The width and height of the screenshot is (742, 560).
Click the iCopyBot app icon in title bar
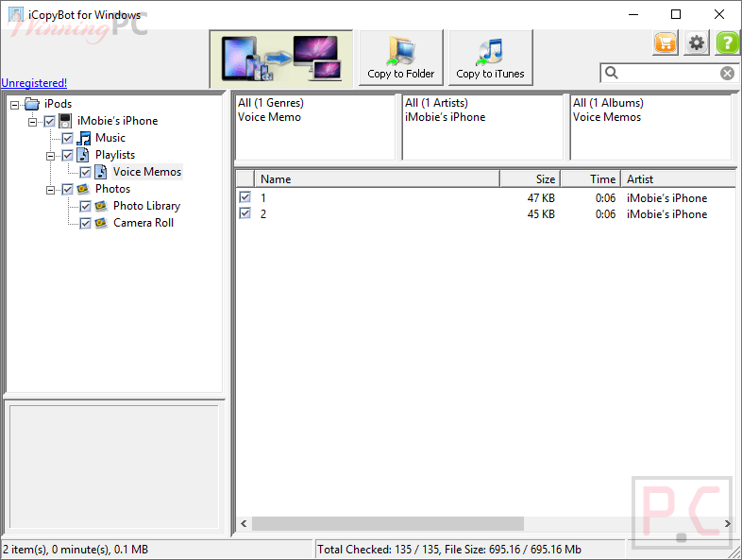point(16,14)
